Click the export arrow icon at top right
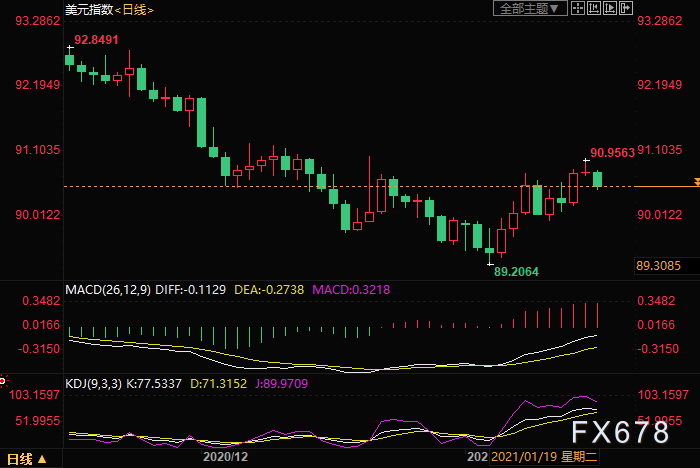The height and width of the screenshot is (468, 700). (627, 8)
